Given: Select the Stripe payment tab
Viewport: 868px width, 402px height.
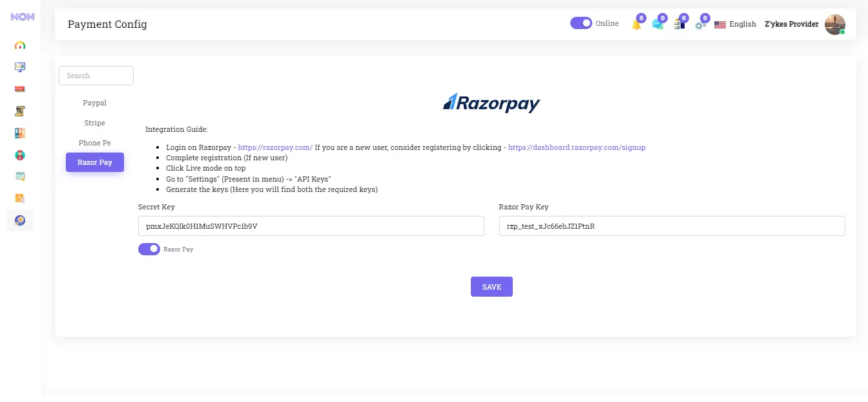Looking at the screenshot, I should click(x=95, y=123).
